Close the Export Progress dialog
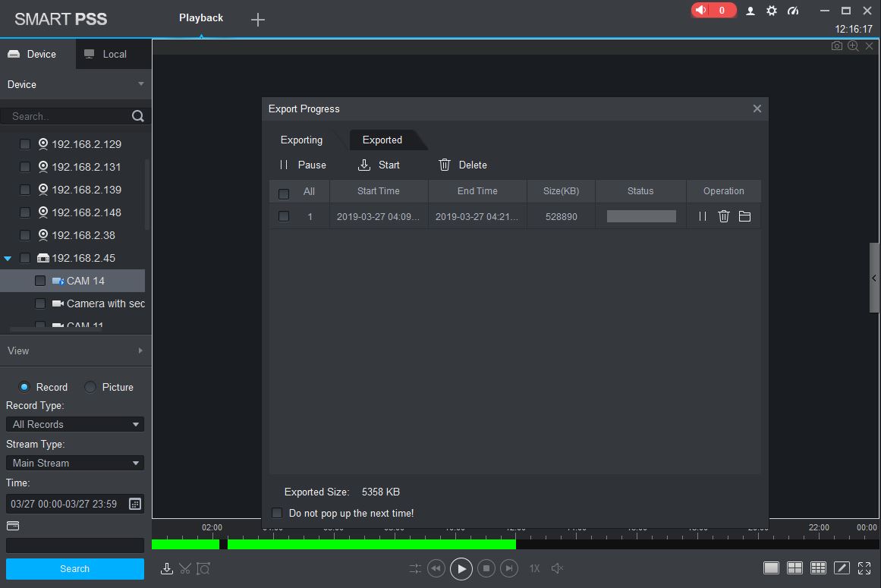The image size is (881, 588). point(757,108)
